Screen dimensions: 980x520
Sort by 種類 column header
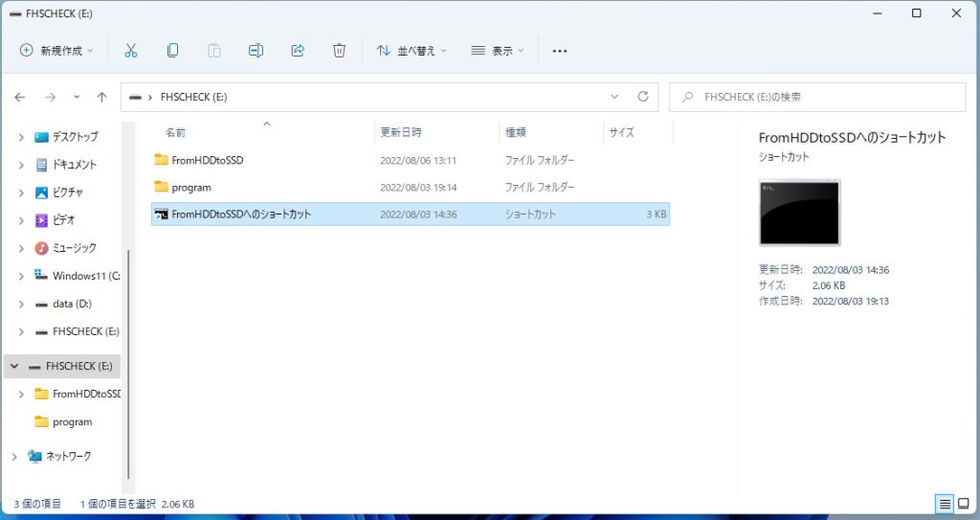pyautogui.click(x=516, y=133)
